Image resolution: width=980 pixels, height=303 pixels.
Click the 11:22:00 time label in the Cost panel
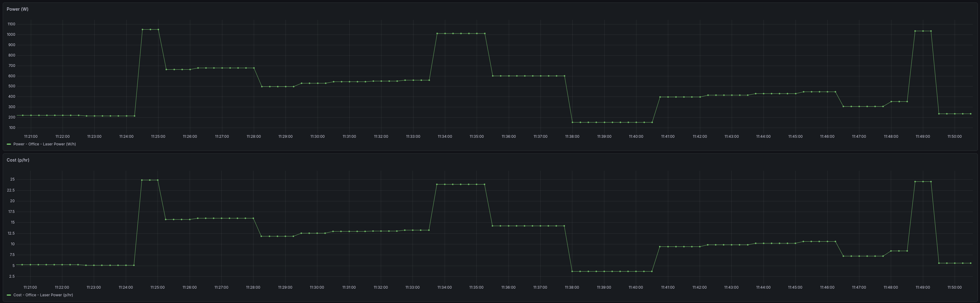(x=62, y=287)
